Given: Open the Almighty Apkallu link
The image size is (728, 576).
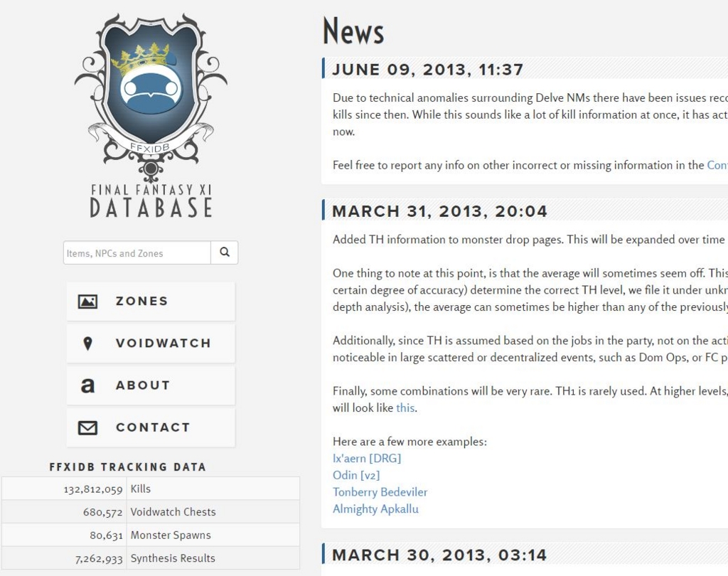Looking at the screenshot, I should [375, 508].
